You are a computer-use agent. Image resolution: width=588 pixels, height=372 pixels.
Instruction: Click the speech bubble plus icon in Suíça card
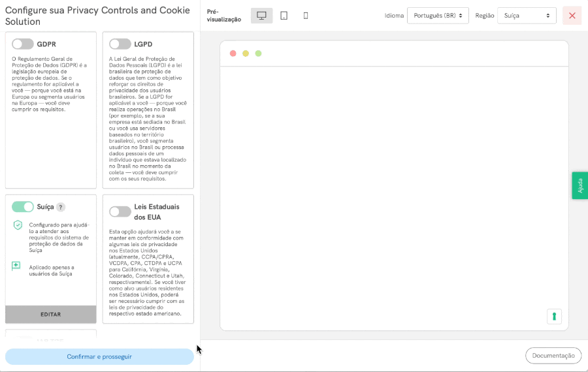16,266
